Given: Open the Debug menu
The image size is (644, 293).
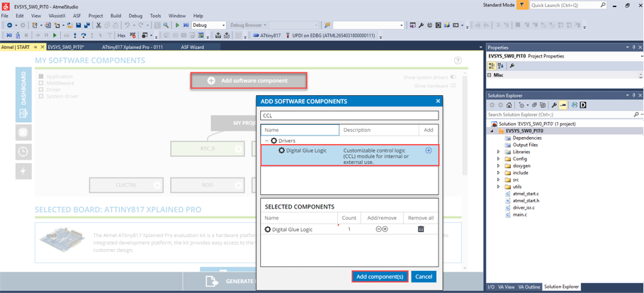Looking at the screenshot, I should 135,16.
